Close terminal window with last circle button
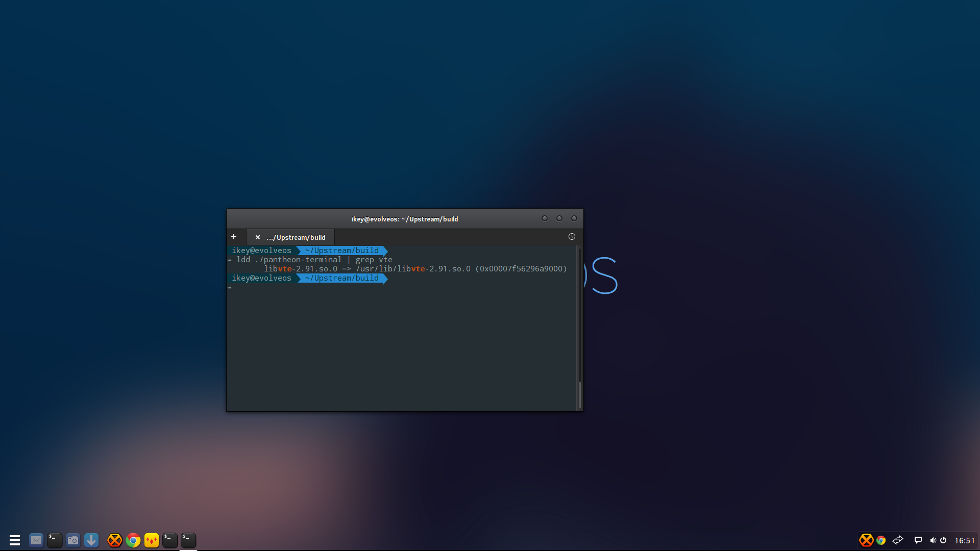This screenshot has width=980, height=551. 574,218
